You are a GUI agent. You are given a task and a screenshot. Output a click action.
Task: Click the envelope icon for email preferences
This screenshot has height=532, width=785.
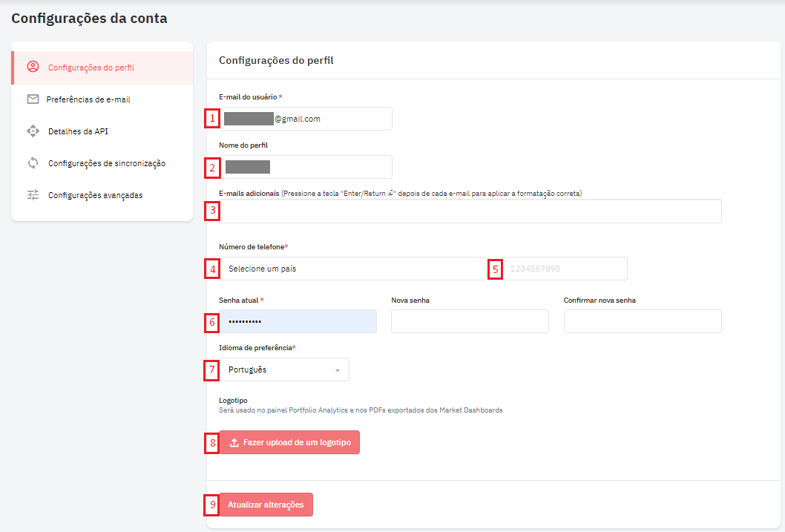[33, 99]
